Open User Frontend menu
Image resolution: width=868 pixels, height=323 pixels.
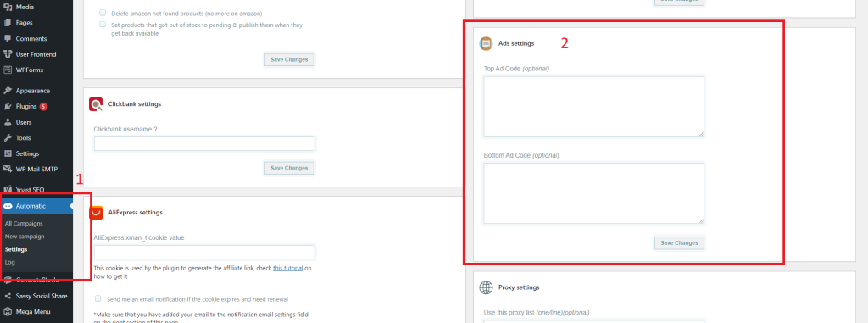click(x=36, y=54)
